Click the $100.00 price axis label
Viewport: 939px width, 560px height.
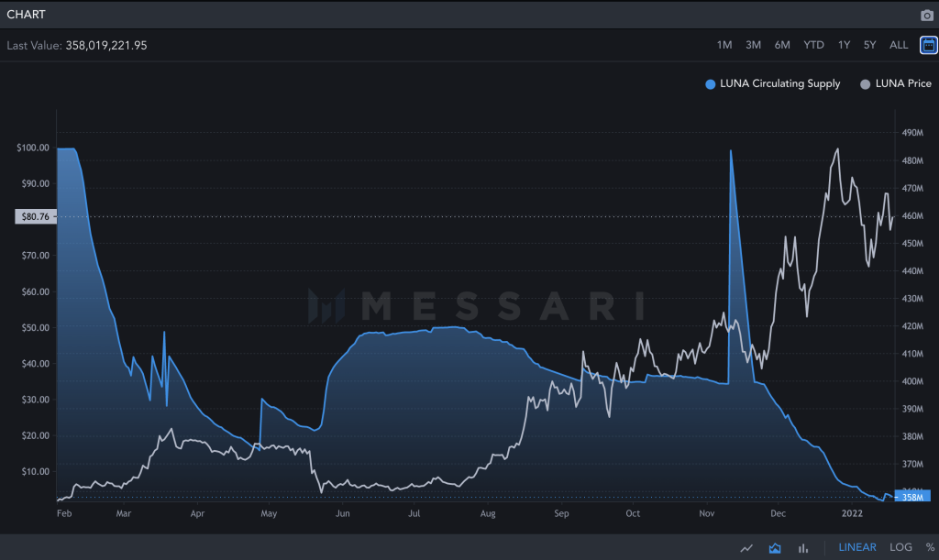point(33,148)
